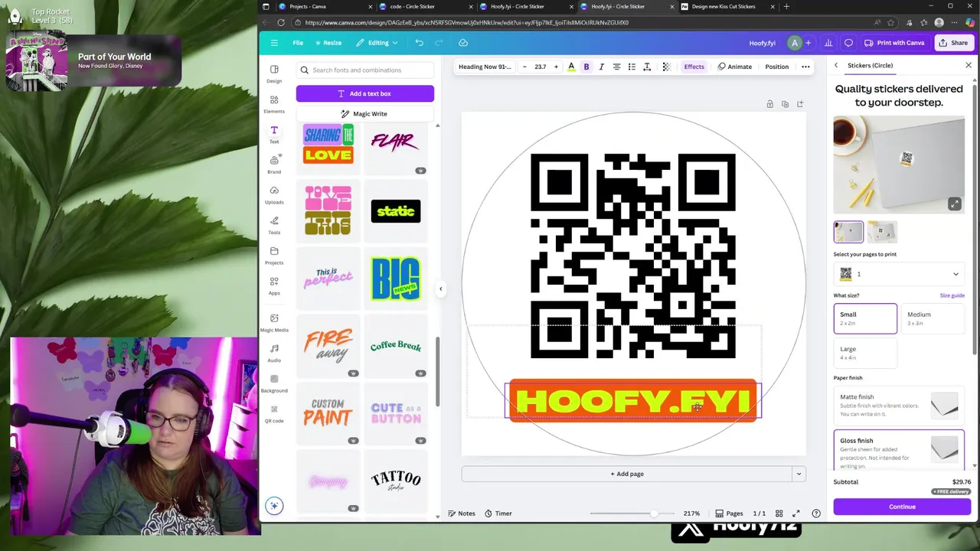Click the zoom slider handle
Viewport: 980px width, 551px height.
pyautogui.click(x=653, y=514)
